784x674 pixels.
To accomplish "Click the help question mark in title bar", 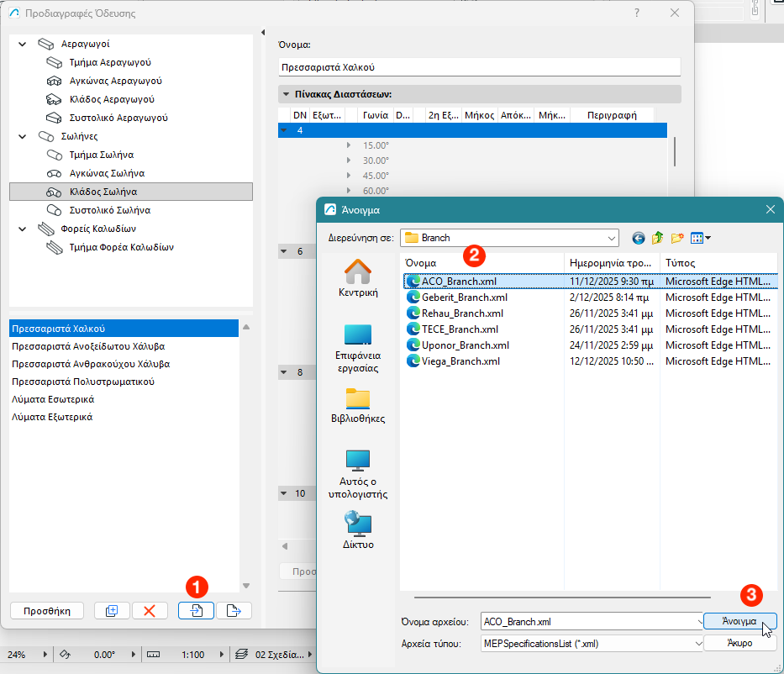I will 636,13.
